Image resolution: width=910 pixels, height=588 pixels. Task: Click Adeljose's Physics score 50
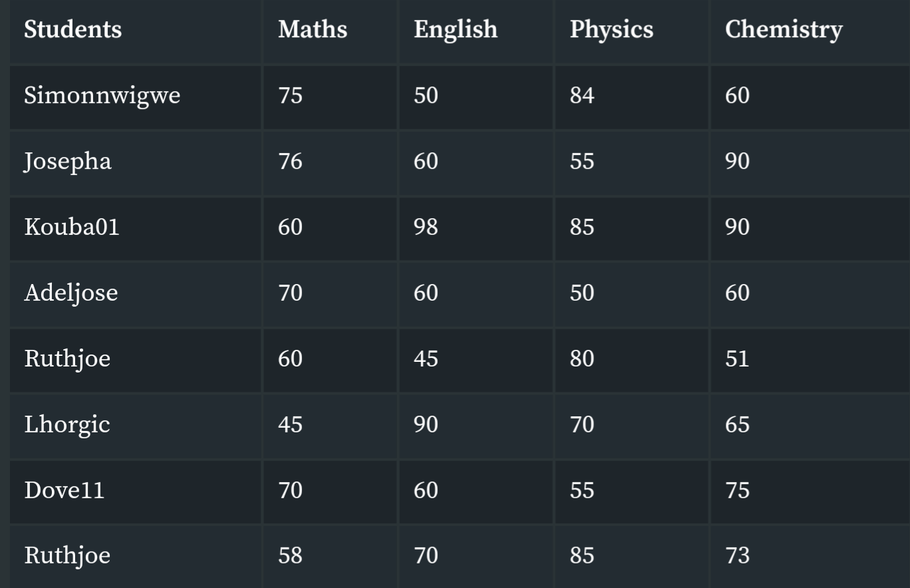pyautogui.click(x=632, y=294)
